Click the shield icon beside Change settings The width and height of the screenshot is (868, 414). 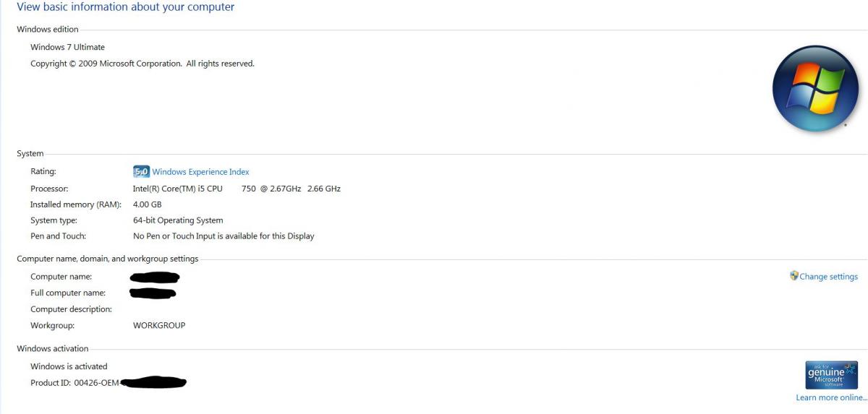pos(793,276)
